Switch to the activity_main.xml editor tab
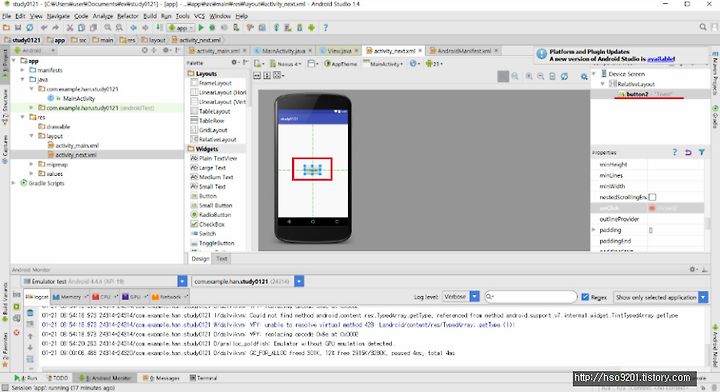This screenshot has height=392, width=720. coord(218,50)
